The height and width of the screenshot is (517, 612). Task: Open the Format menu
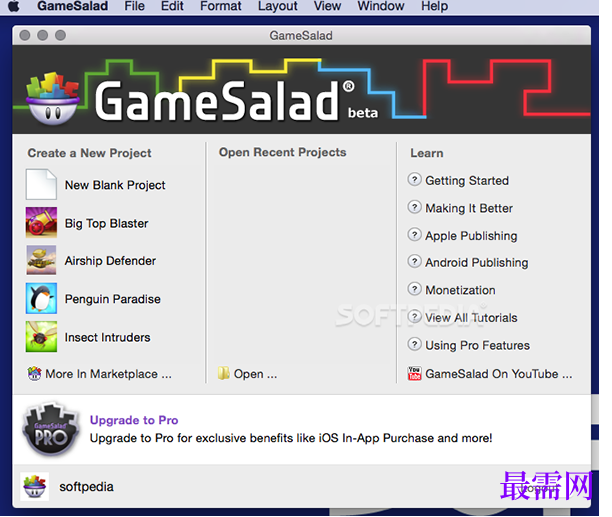221,6
